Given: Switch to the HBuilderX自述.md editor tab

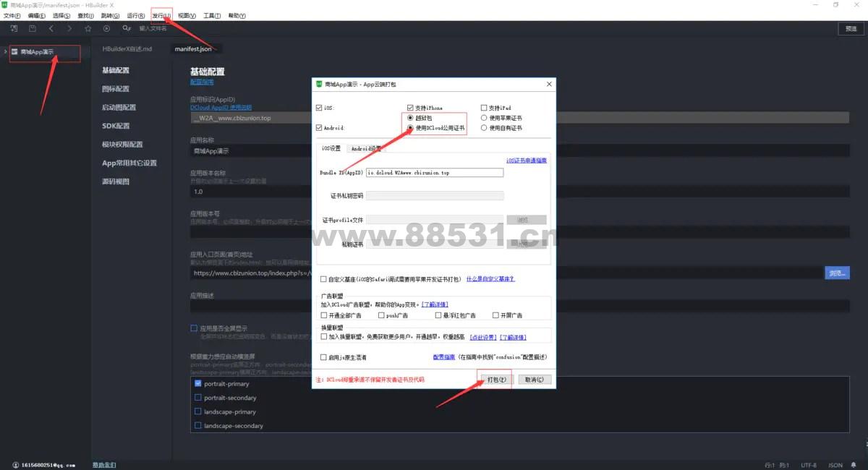Looking at the screenshot, I should (x=127, y=48).
